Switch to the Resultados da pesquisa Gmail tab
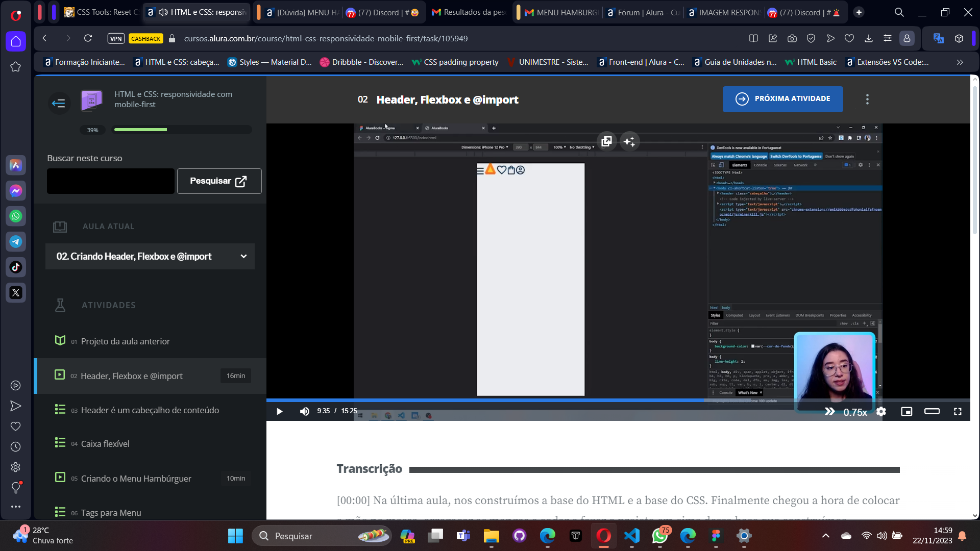This screenshot has width=980, height=551. click(x=468, y=12)
